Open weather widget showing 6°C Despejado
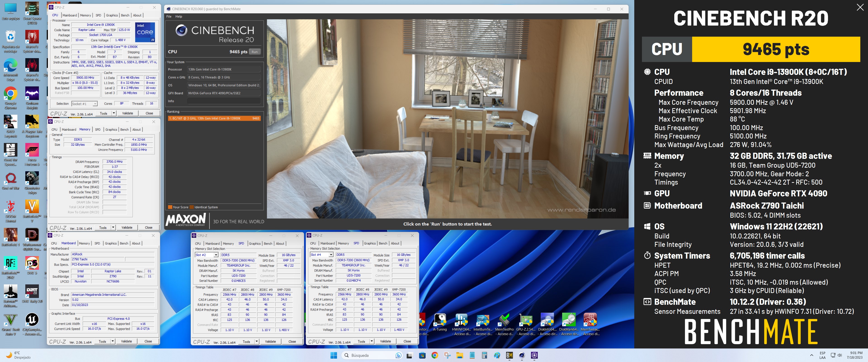The image size is (868, 362). (x=19, y=355)
